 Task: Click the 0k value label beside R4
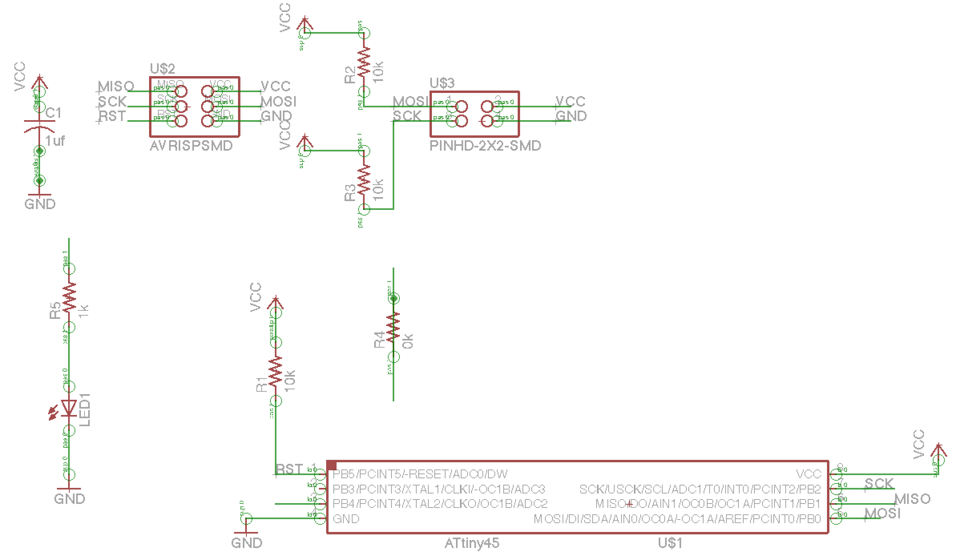point(407,341)
